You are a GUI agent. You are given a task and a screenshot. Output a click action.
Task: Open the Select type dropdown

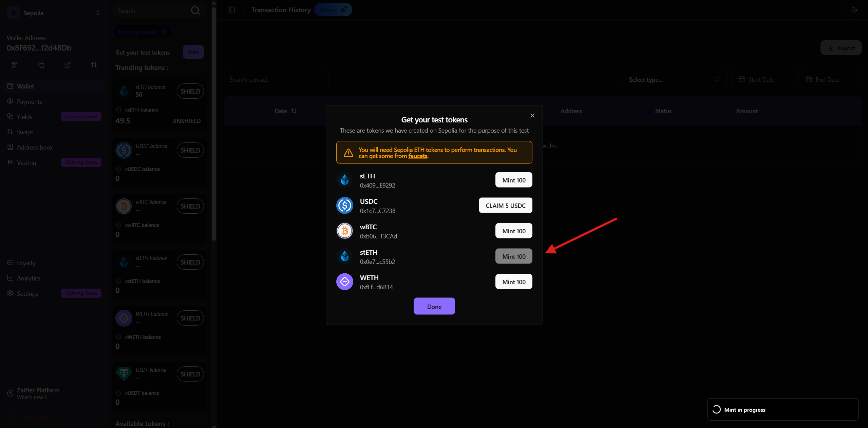674,80
